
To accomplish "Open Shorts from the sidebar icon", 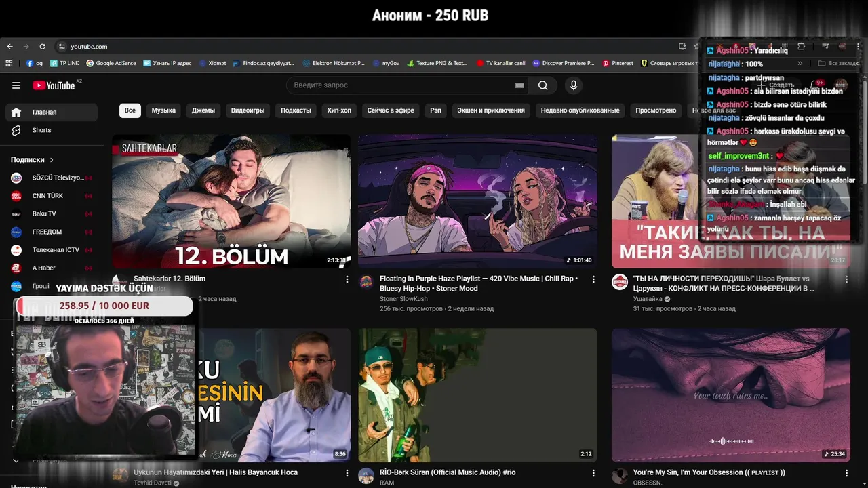I will click(16, 130).
